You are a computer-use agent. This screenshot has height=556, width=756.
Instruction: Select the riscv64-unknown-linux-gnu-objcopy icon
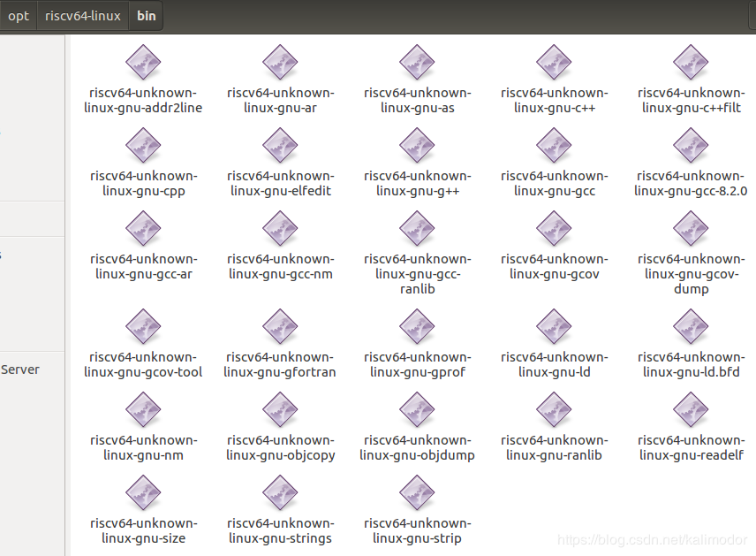[x=280, y=410]
